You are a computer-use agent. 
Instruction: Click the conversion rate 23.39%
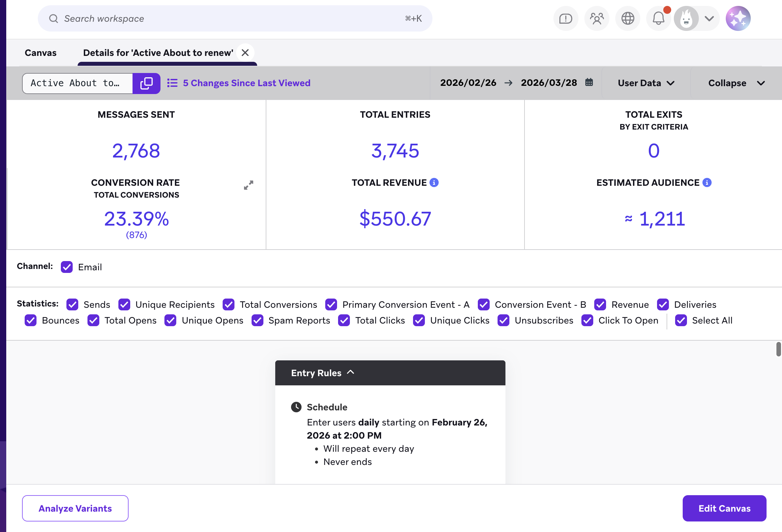click(136, 219)
